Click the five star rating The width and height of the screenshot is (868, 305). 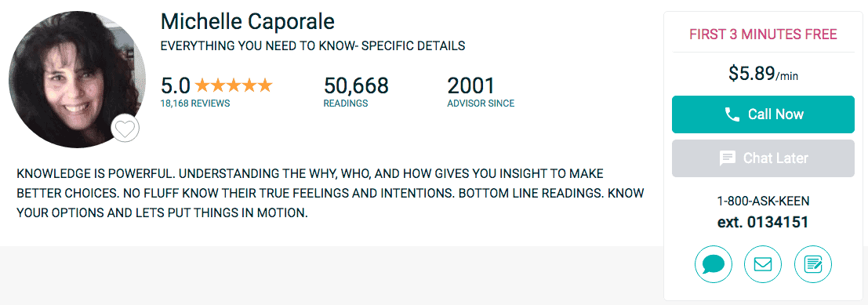234,85
